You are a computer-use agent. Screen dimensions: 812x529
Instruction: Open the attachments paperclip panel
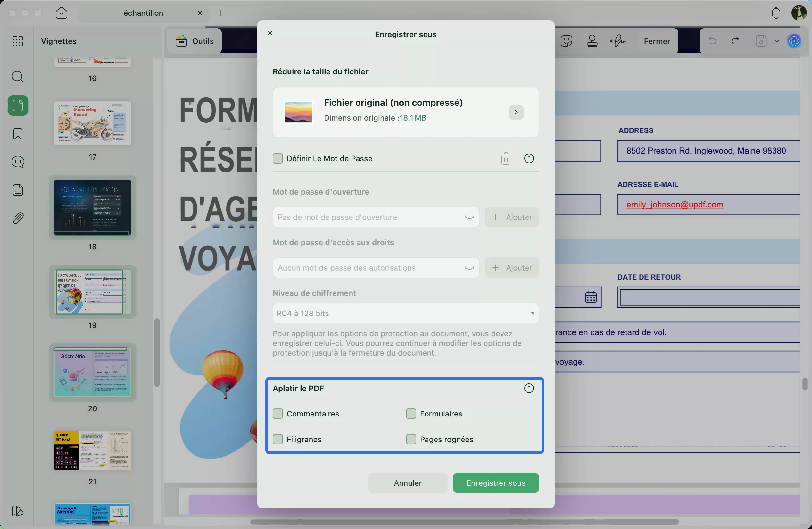point(18,218)
